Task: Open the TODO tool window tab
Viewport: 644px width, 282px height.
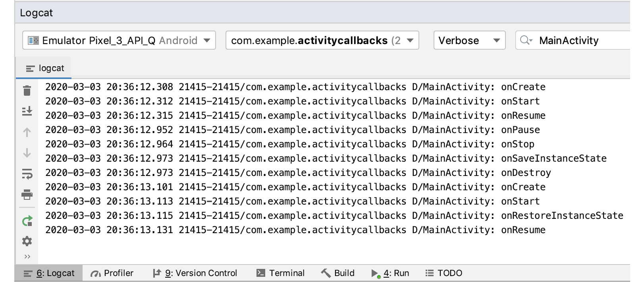Action: click(x=444, y=273)
